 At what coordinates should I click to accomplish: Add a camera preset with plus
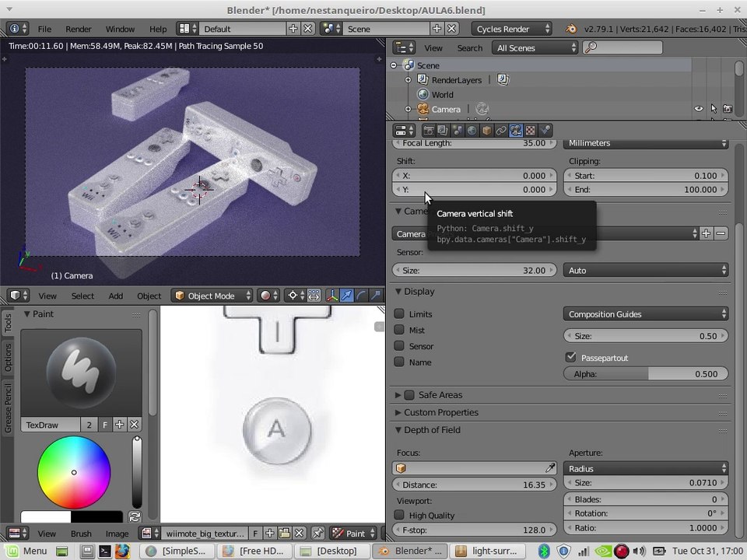[x=706, y=233]
